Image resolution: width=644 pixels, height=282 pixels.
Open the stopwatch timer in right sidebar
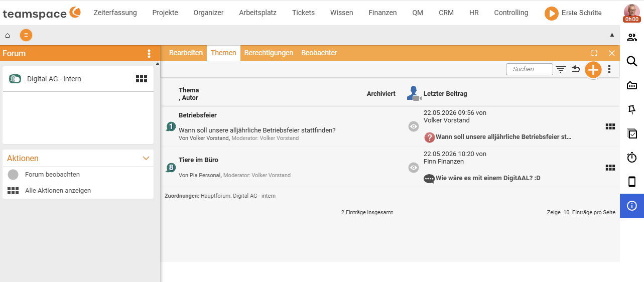coord(632,158)
